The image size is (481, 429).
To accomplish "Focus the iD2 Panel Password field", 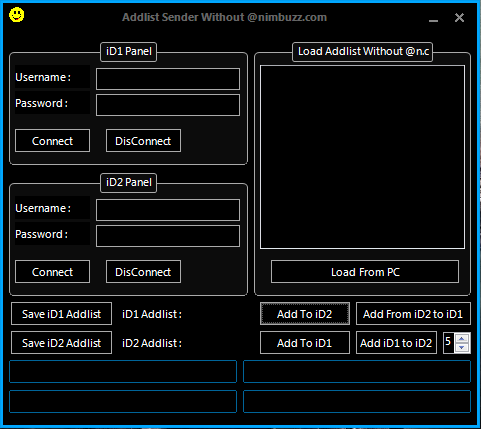I will click(x=168, y=236).
